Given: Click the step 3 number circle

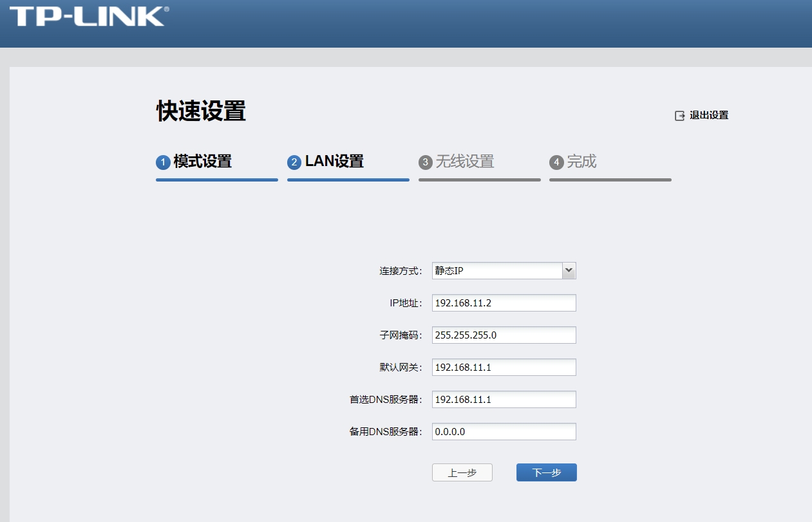Looking at the screenshot, I should click(425, 163).
